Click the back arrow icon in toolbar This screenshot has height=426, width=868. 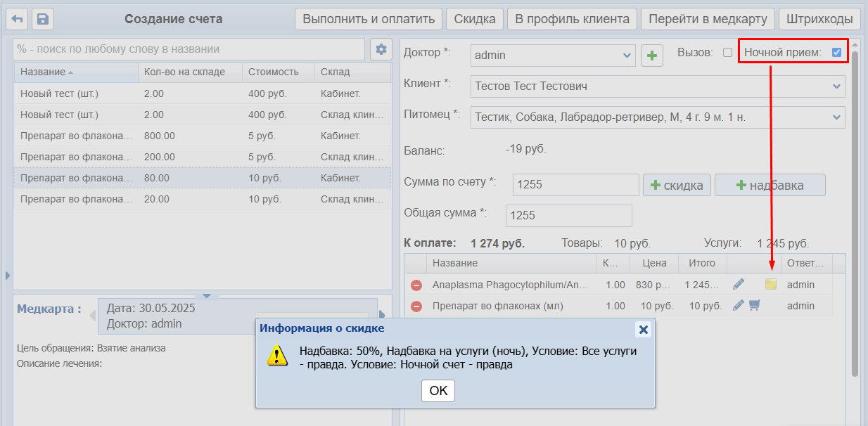[17, 19]
